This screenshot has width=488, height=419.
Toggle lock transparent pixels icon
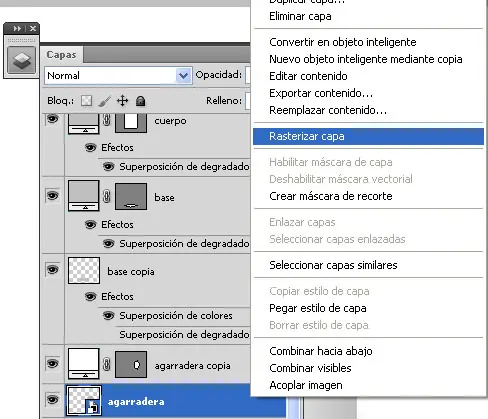pyautogui.click(x=86, y=101)
